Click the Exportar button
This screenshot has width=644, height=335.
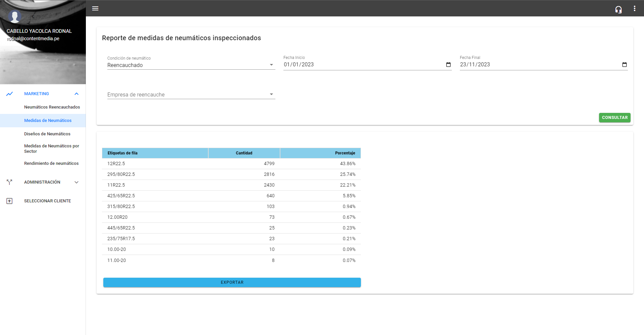[x=232, y=282]
